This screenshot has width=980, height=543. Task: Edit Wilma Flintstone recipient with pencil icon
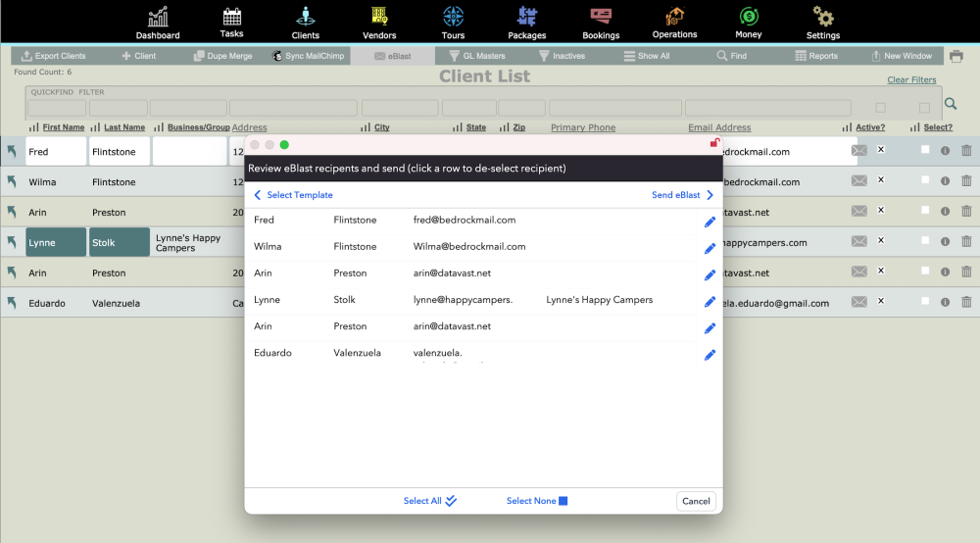click(x=710, y=249)
